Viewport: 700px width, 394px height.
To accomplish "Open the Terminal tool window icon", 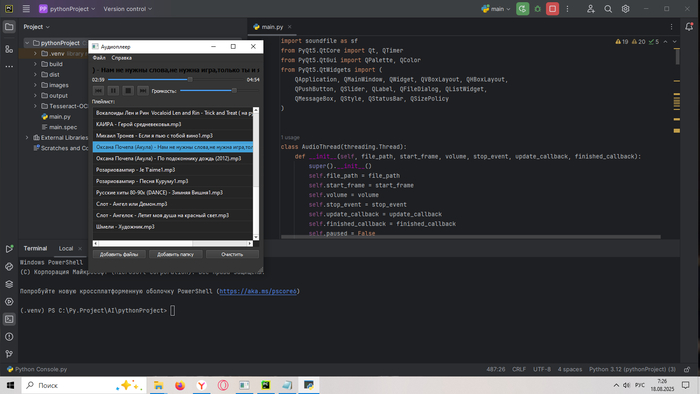I will pyautogui.click(x=9, y=319).
